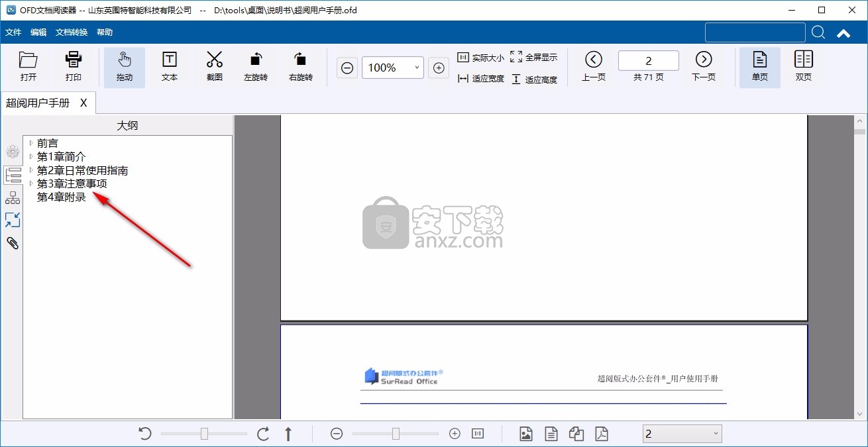Viewport: 868px width, 447px height.
Task: Enter 全屏显示 fullscreen mode
Action: tap(534, 58)
